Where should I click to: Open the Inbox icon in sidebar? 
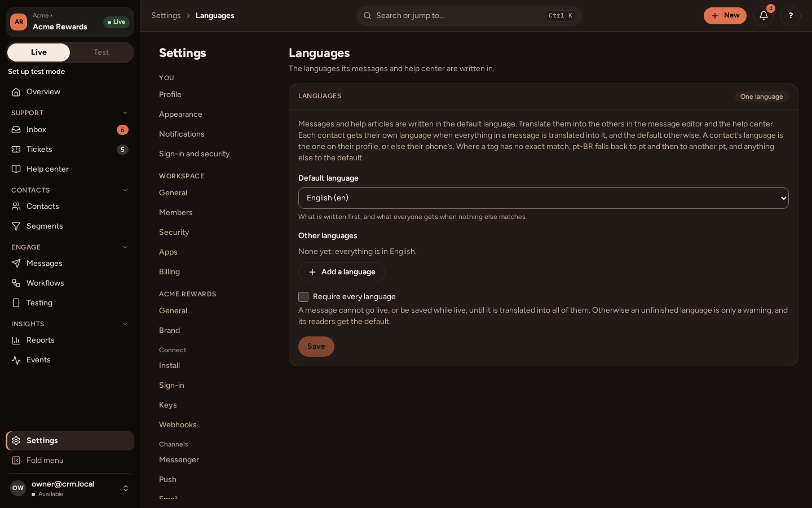[16, 130]
